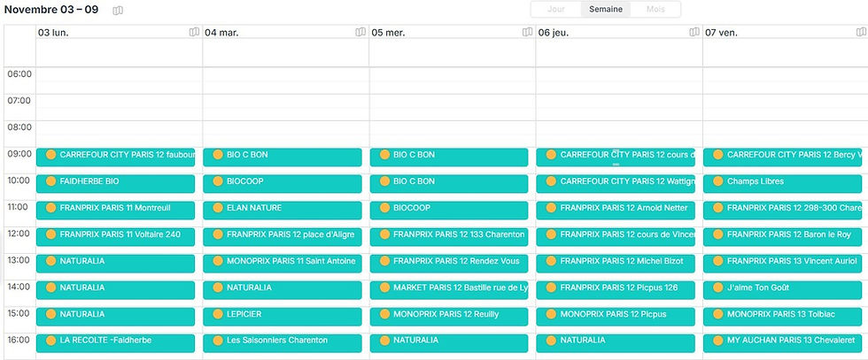The width and height of the screenshot is (868, 360).
Task: Open FRANPRIX PARIS 13 Vincent Auriol event
Action: tap(783, 264)
